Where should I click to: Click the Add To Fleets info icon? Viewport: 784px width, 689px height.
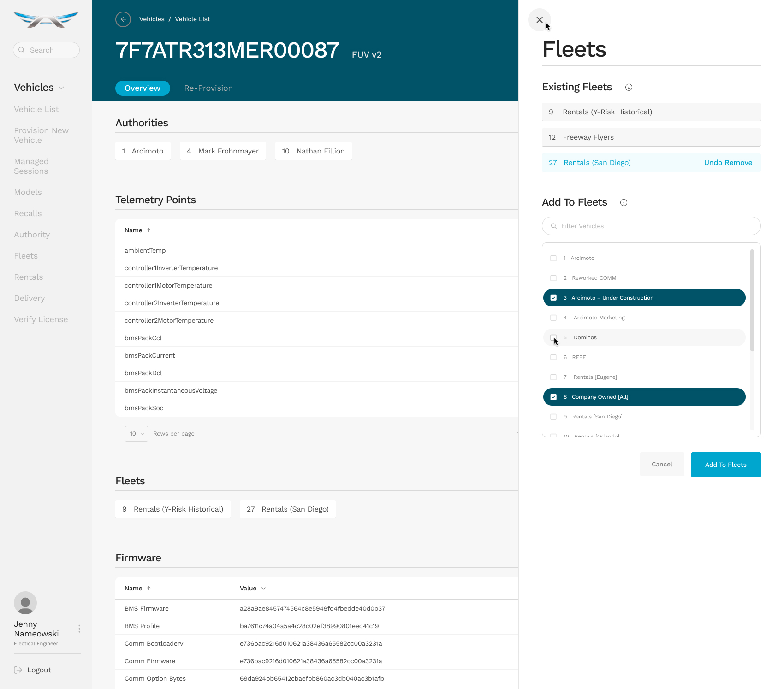pos(624,203)
